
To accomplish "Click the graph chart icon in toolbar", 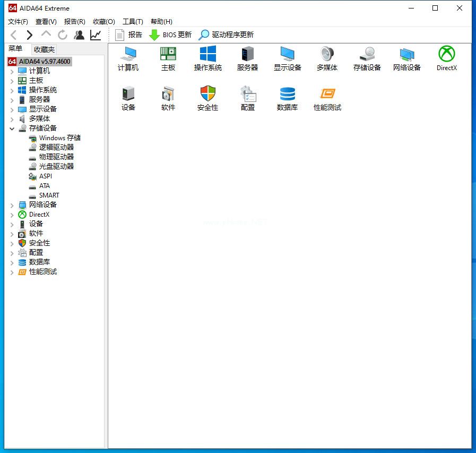I will pyautogui.click(x=96, y=35).
